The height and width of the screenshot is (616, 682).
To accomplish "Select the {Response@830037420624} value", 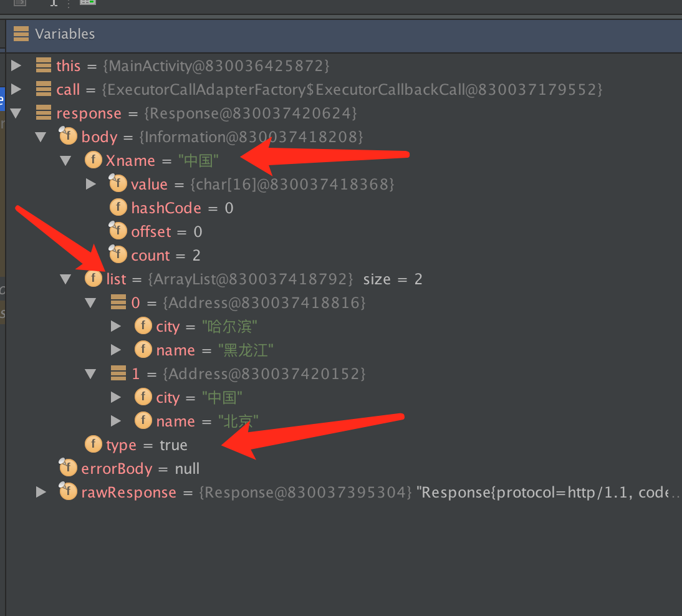I will pyautogui.click(x=251, y=113).
